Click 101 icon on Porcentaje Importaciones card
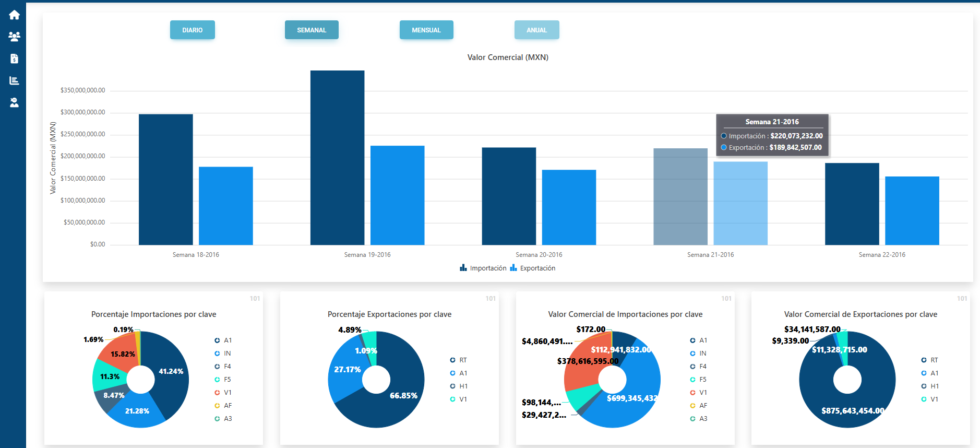 click(255, 299)
